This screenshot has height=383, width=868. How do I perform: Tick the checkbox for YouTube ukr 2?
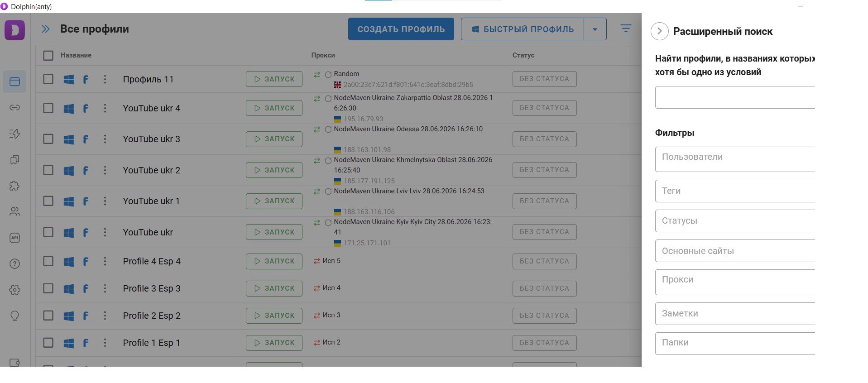(x=48, y=170)
